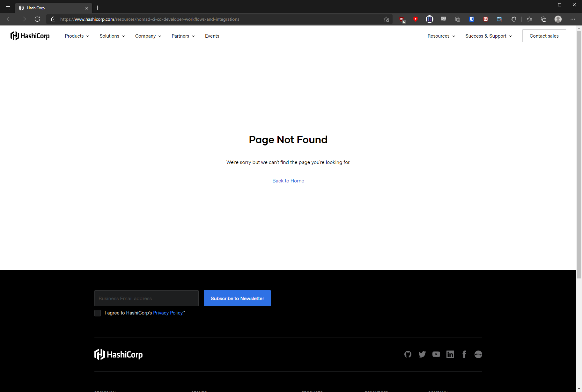Toggle the favorites star in the address bar
The height and width of the screenshot is (392, 582).
point(386,19)
